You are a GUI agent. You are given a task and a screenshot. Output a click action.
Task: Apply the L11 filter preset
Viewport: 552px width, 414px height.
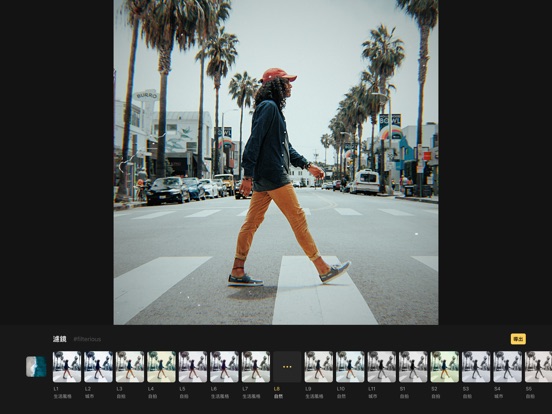pyautogui.click(x=382, y=366)
